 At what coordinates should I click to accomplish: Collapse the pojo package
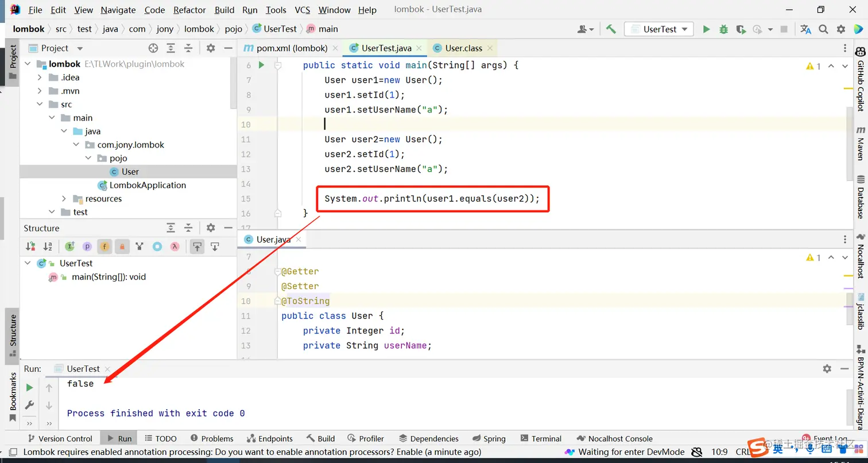(x=88, y=158)
